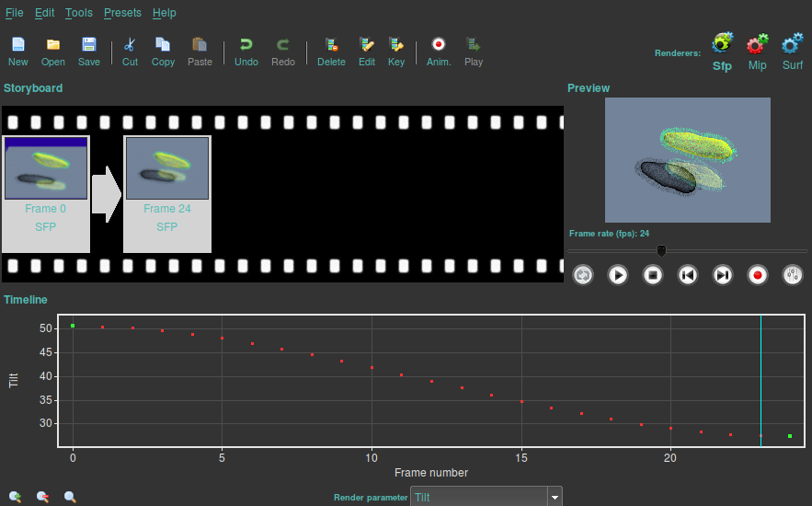
Task: Open the Tools menu
Action: pos(78,13)
